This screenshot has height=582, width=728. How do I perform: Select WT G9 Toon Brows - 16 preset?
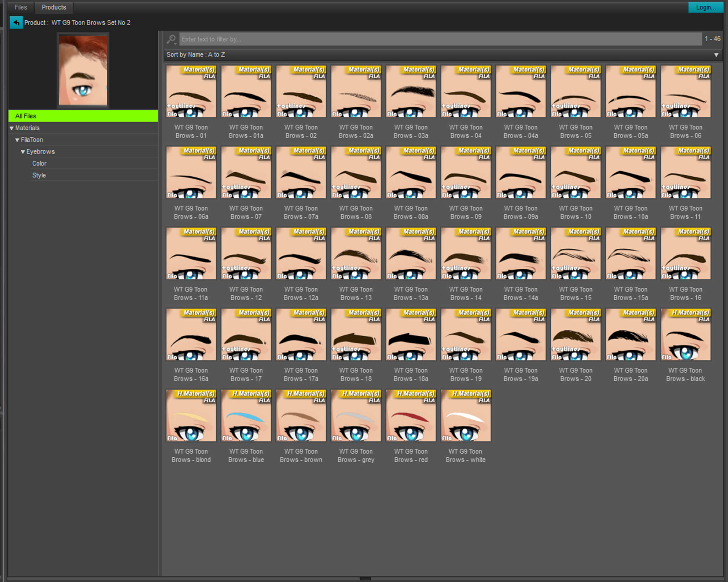pyautogui.click(x=686, y=253)
